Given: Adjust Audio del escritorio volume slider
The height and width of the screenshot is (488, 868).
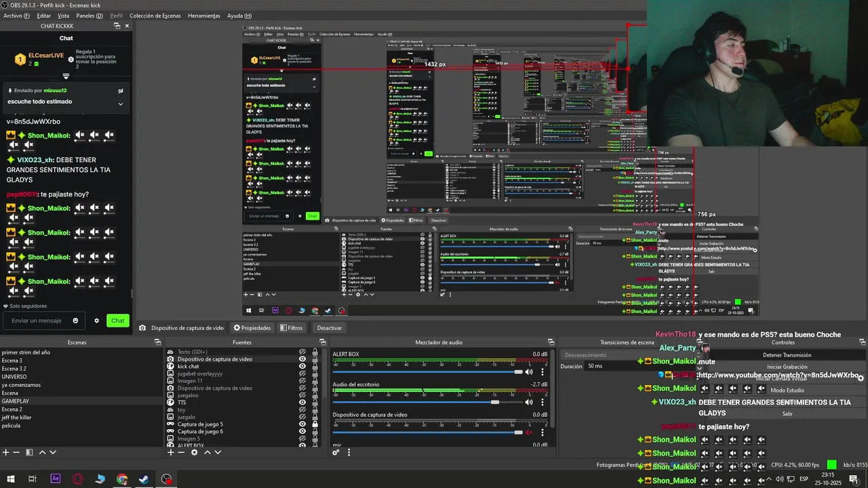Looking at the screenshot, I should point(428,402).
